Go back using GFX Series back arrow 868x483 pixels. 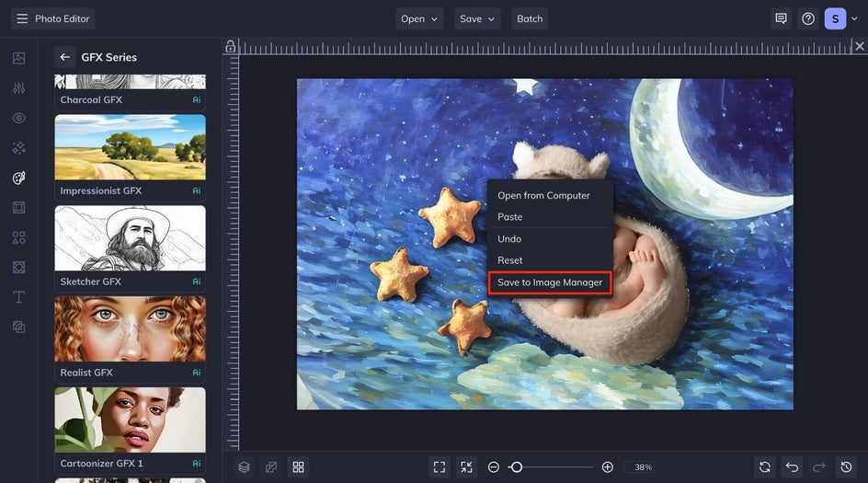(x=64, y=57)
